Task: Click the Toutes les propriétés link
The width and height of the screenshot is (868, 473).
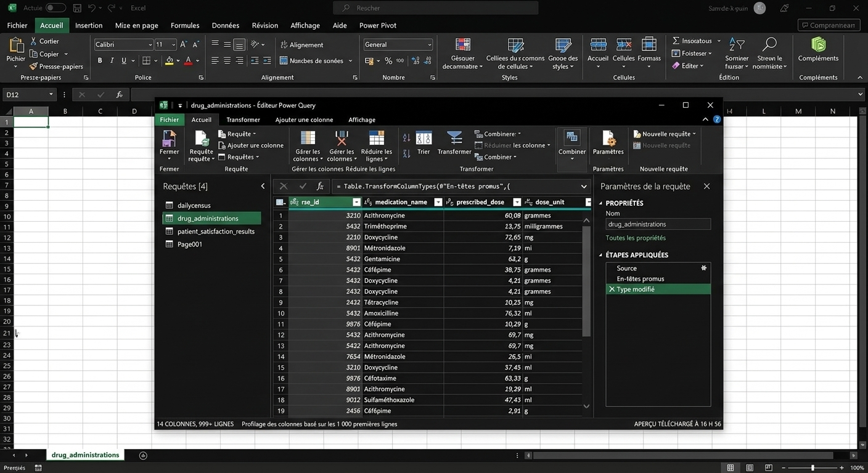Action: tap(636, 238)
